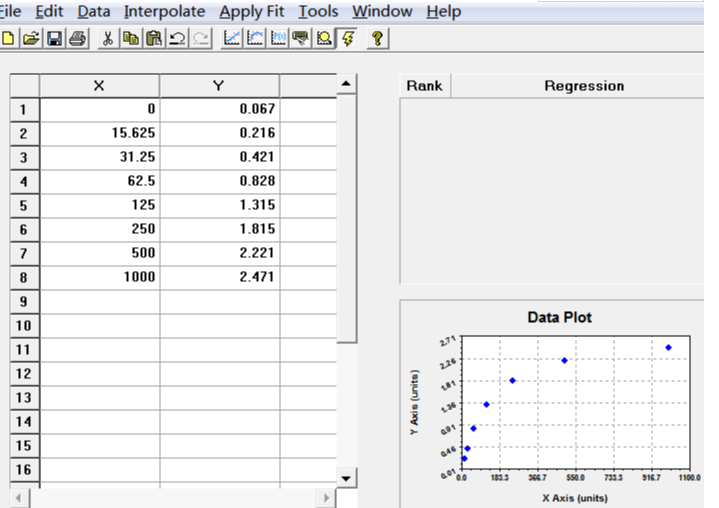Image resolution: width=719 pixels, height=508 pixels.
Task: Open a data file with folder icon
Action: click(x=30, y=38)
